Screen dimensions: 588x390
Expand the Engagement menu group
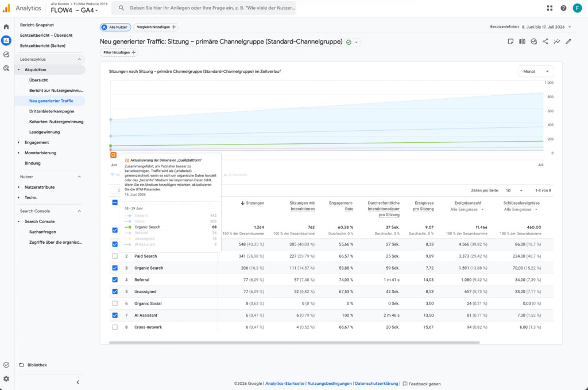[x=19, y=142]
